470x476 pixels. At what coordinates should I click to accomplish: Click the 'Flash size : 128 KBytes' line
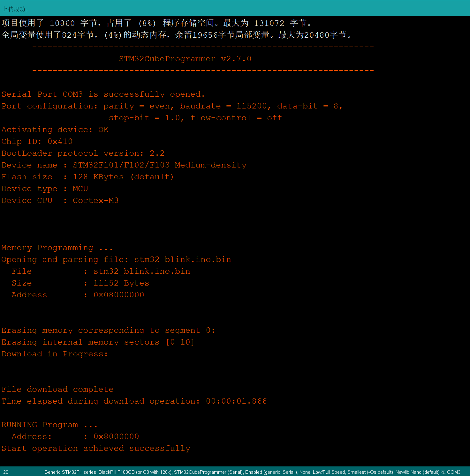tap(87, 177)
